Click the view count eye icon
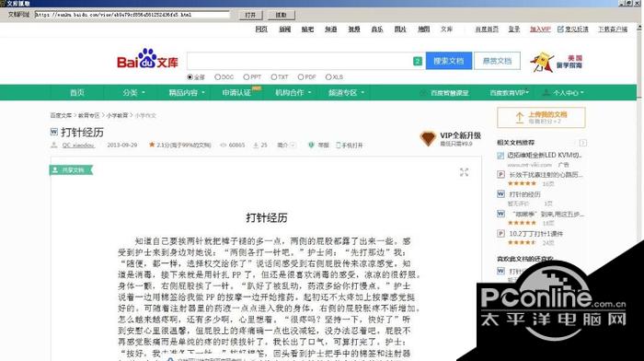The height and width of the screenshot is (361, 644). pyautogui.click(x=224, y=146)
